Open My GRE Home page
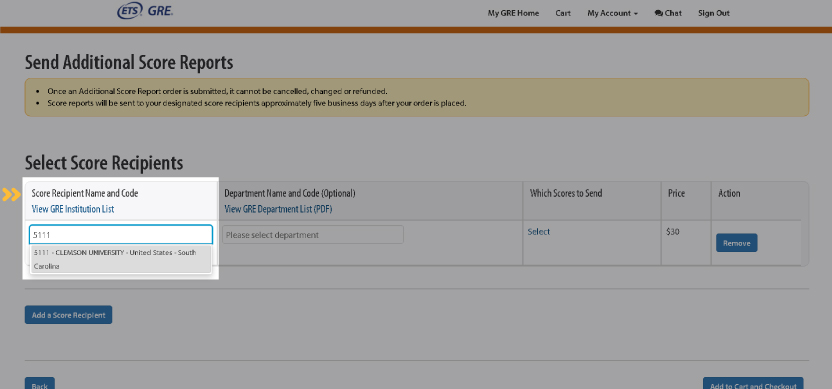 (x=513, y=13)
